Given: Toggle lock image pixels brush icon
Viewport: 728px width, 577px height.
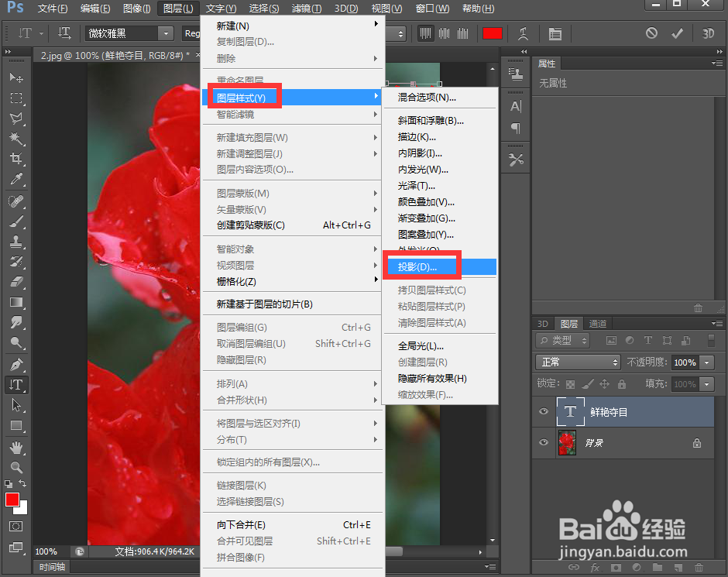Looking at the screenshot, I should [x=588, y=384].
